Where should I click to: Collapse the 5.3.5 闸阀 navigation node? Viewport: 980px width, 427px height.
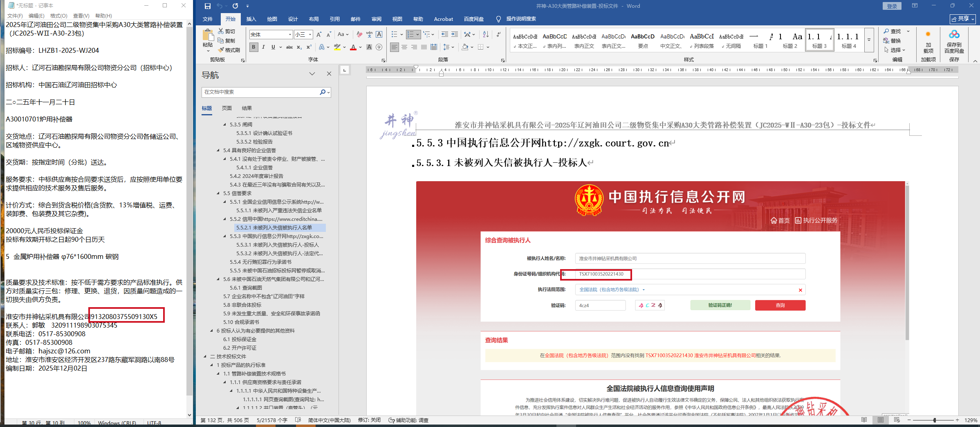(224, 124)
